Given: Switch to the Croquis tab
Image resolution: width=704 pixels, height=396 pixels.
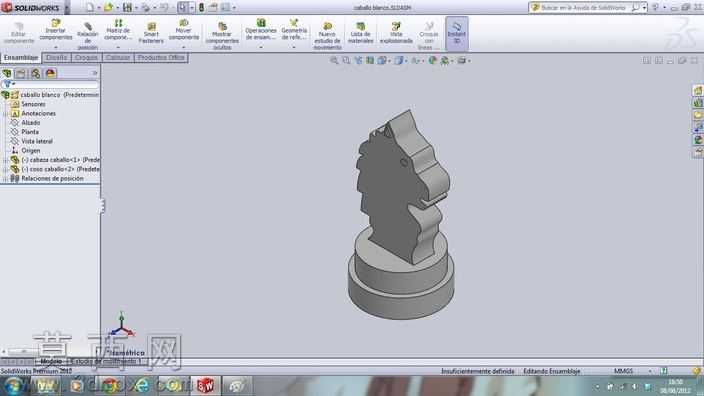Looking at the screenshot, I should (x=86, y=57).
